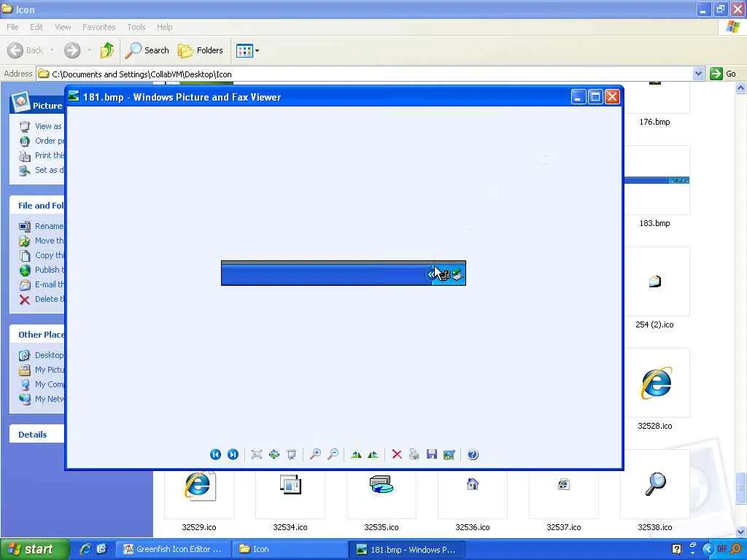Print the picture from viewer toolbar
The height and width of the screenshot is (560, 747).
point(414,454)
